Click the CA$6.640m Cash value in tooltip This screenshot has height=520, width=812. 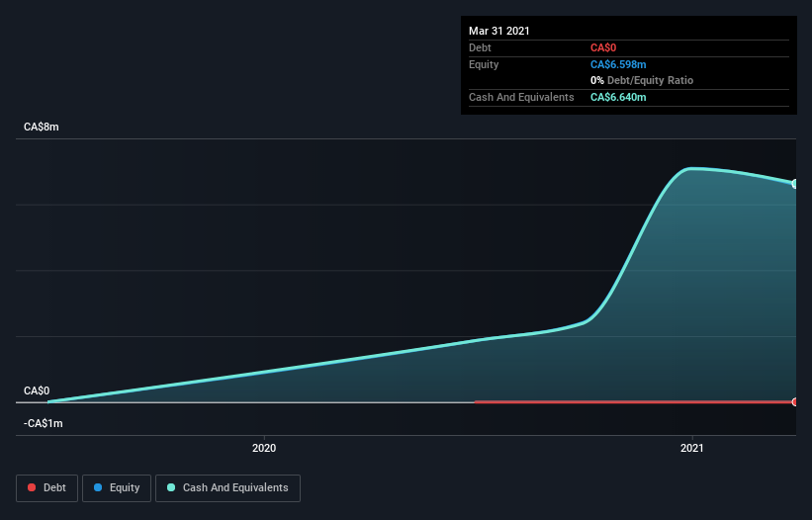(x=618, y=97)
